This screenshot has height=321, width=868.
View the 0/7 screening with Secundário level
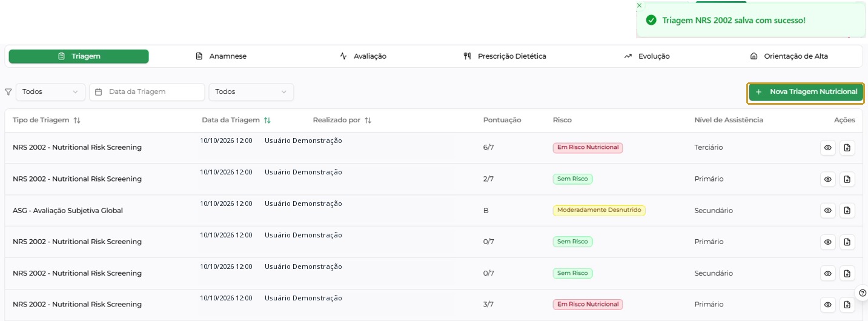pyautogui.click(x=827, y=274)
